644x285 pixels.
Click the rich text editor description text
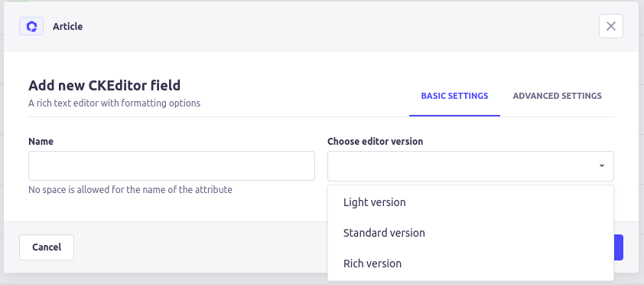(x=114, y=103)
